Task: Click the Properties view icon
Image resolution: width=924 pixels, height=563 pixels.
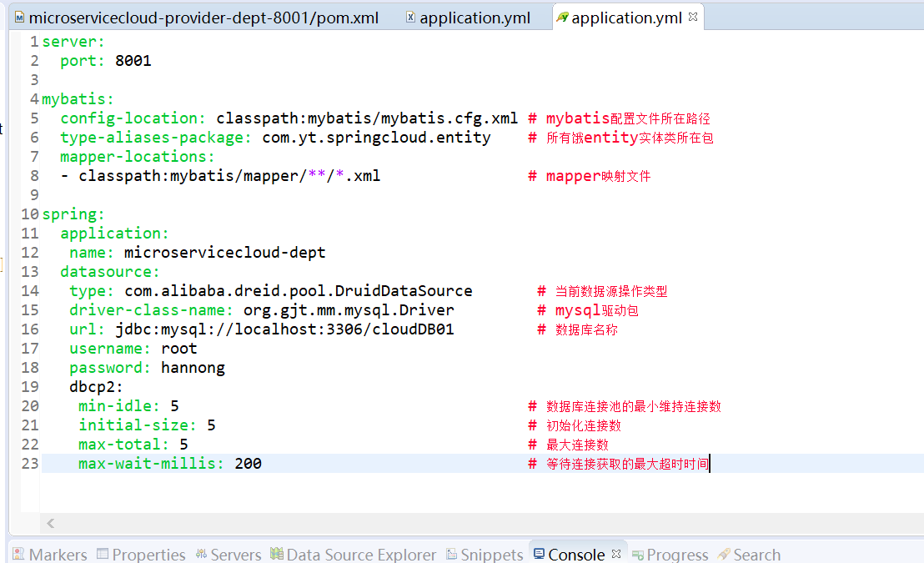Action: tap(102, 554)
